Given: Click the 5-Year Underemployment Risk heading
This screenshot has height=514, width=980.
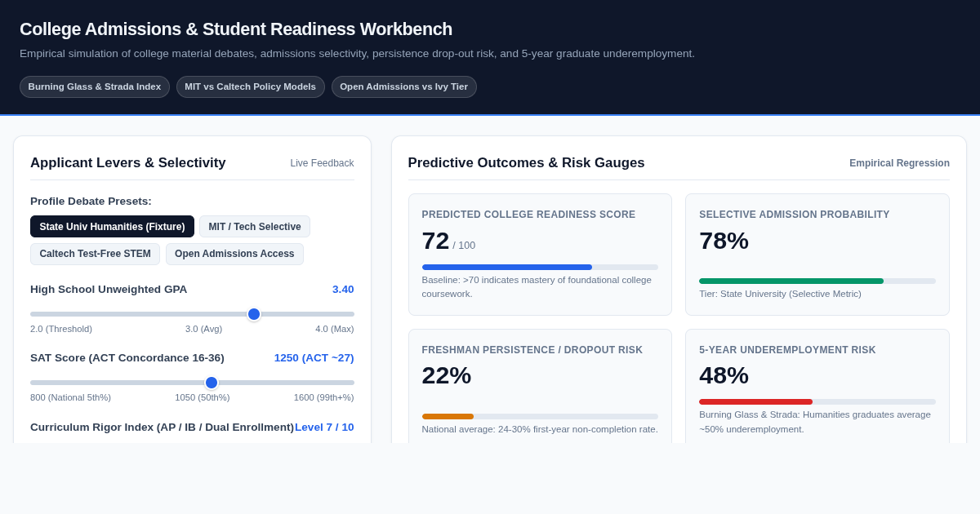Looking at the screenshot, I should pos(787,350).
